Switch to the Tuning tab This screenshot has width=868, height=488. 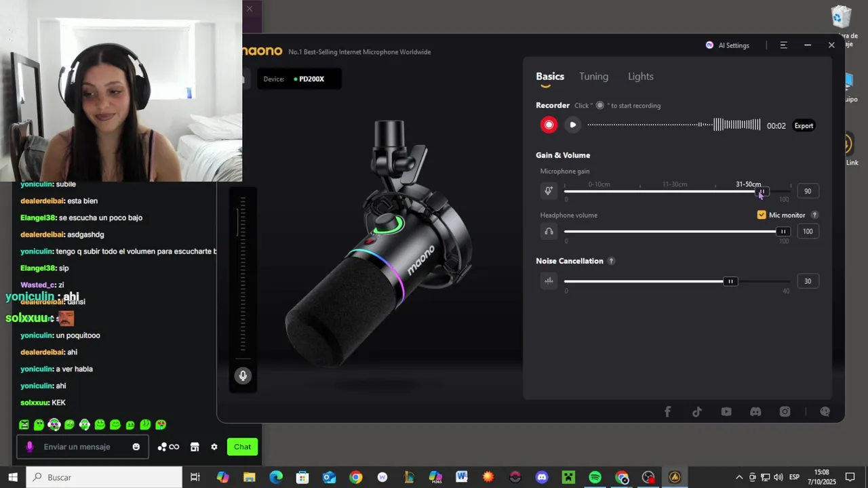(x=593, y=77)
